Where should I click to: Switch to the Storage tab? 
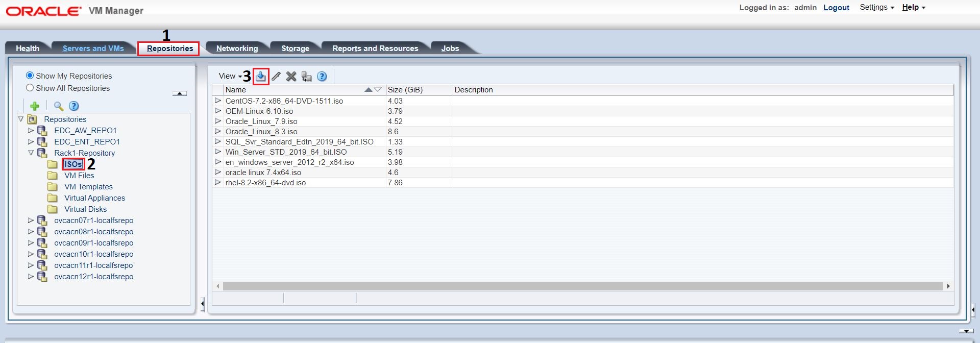click(296, 48)
